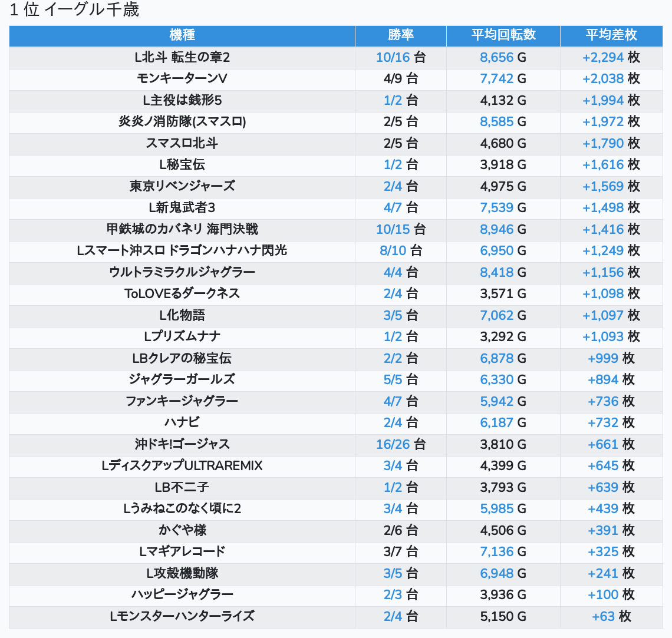Click 10/15 win rate for 甲鉄城のカバネリ 海門決戦
The width and height of the screenshot is (672, 638).
393,229
